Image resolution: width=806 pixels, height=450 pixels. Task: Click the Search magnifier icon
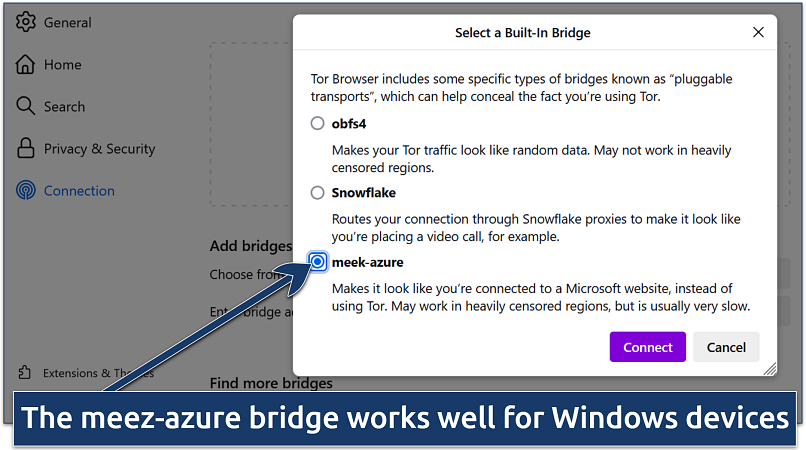point(26,107)
